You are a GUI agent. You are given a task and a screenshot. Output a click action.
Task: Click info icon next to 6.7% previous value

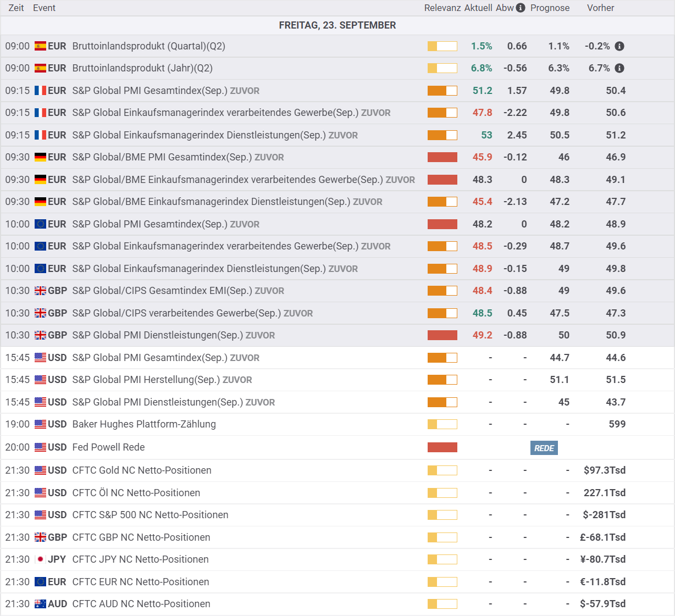coord(619,68)
